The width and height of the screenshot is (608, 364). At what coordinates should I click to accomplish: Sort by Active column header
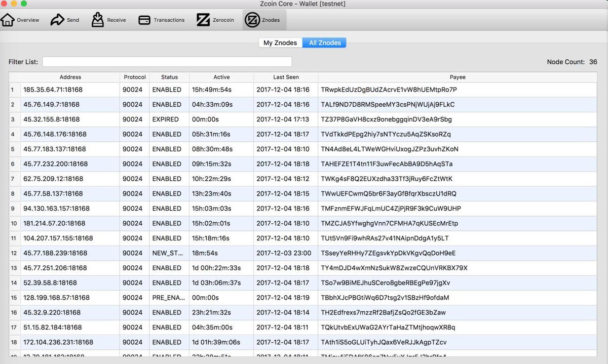(x=221, y=77)
